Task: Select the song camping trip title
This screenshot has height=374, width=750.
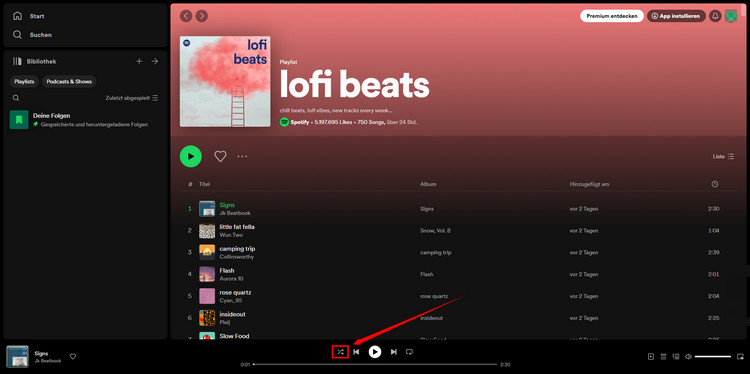Action: (x=237, y=249)
